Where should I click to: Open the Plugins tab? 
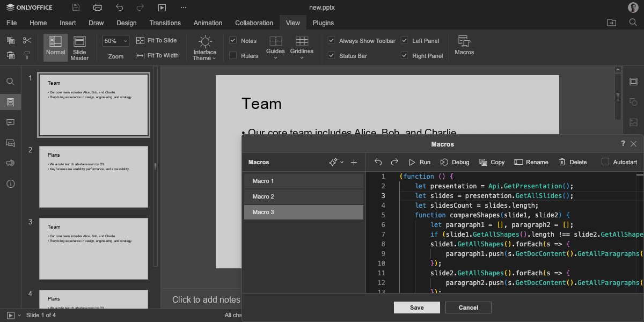tap(323, 23)
